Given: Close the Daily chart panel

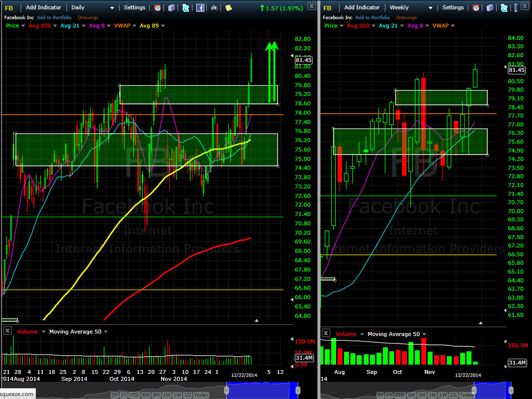Looking at the screenshot, I should pyautogui.click(x=311, y=6).
